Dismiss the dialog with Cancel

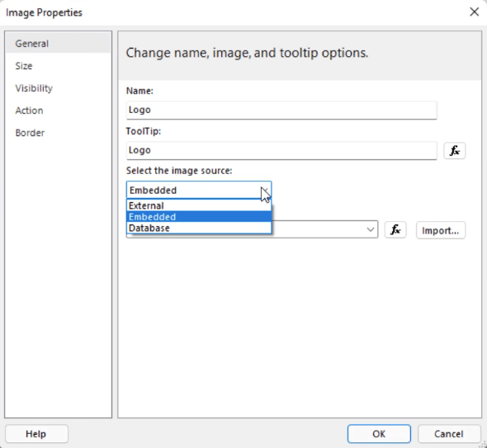(x=449, y=434)
